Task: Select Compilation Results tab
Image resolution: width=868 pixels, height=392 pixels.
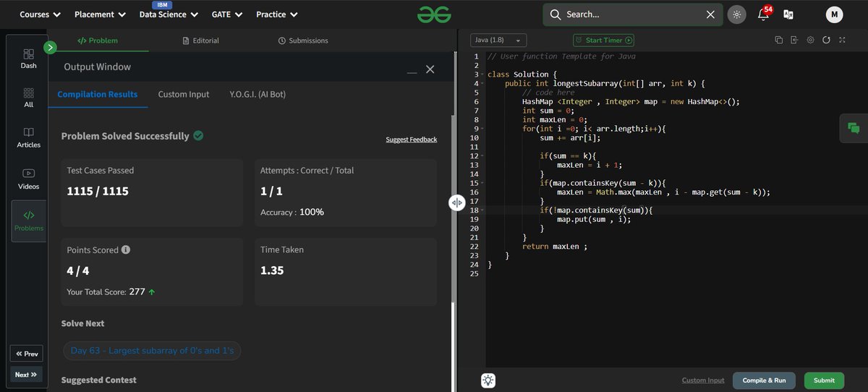Action: [x=98, y=94]
